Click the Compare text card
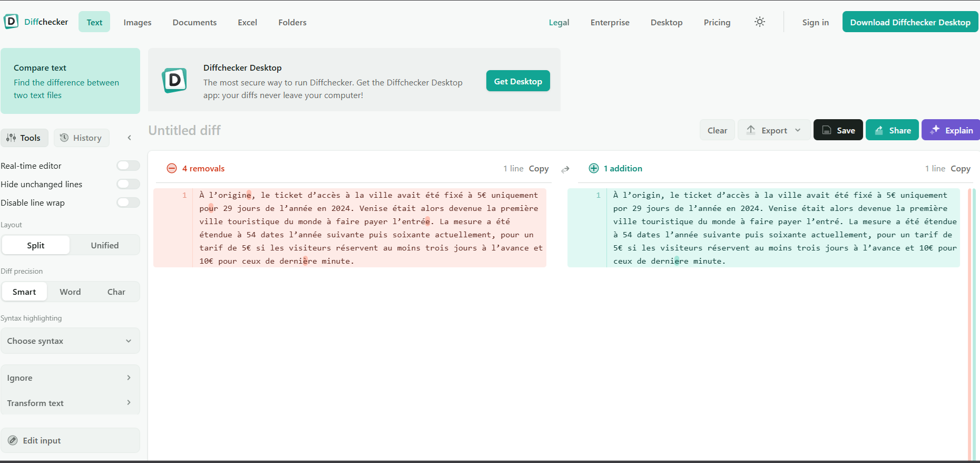Viewport: 980px width, 463px height. (x=70, y=81)
